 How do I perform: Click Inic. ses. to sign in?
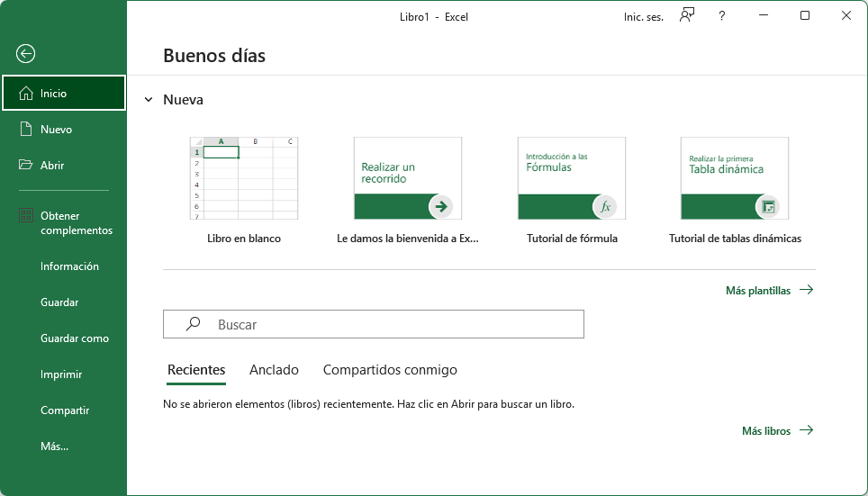pos(643,17)
